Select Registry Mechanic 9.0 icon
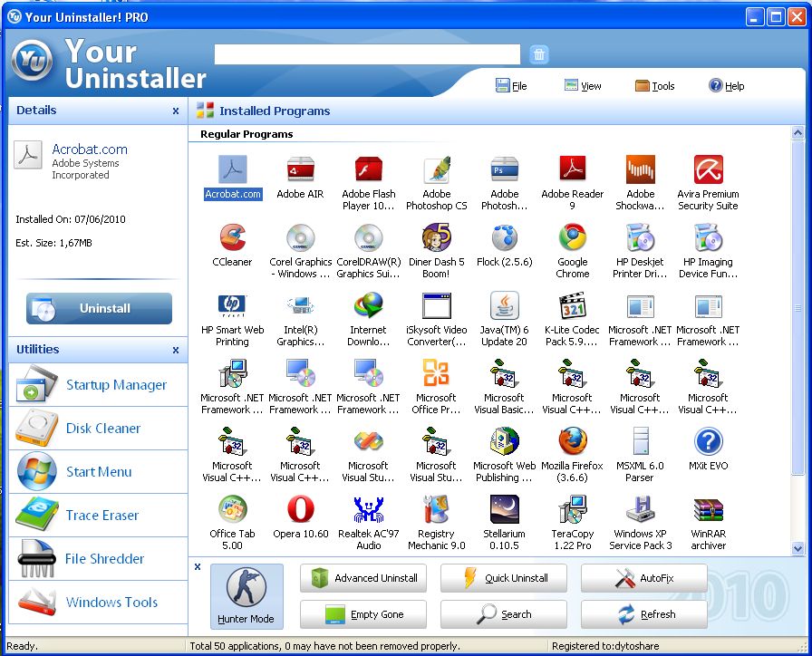This screenshot has height=656, width=812. (x=437, y=509)
